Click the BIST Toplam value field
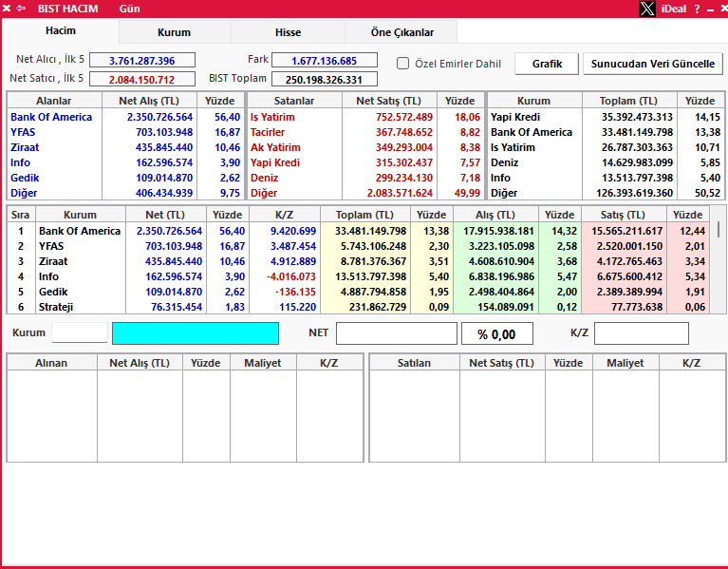Screen dimensions: 728x569 [324, 80]
